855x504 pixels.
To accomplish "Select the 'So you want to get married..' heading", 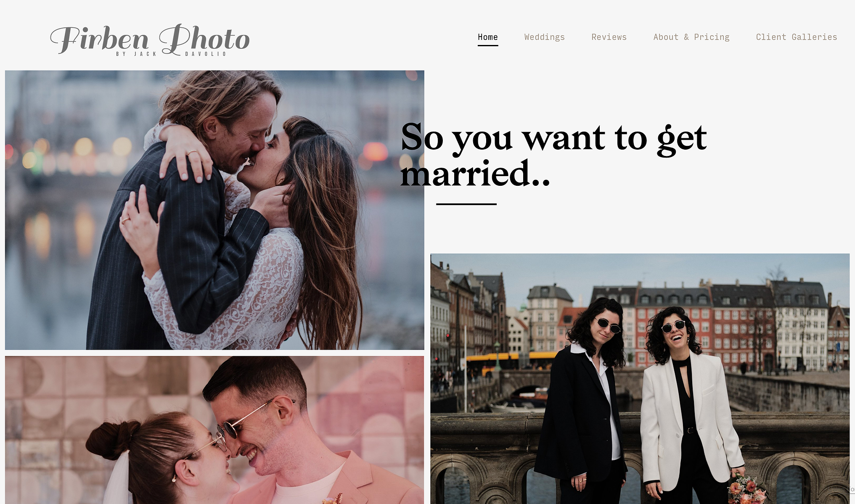I will pyautogui.click(x=553, y=155).
